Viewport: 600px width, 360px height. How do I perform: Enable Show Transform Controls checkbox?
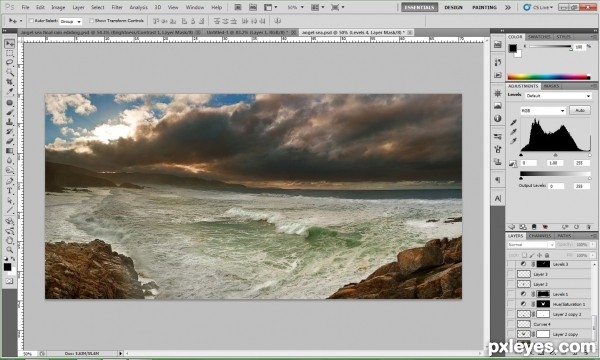[91, 21]
